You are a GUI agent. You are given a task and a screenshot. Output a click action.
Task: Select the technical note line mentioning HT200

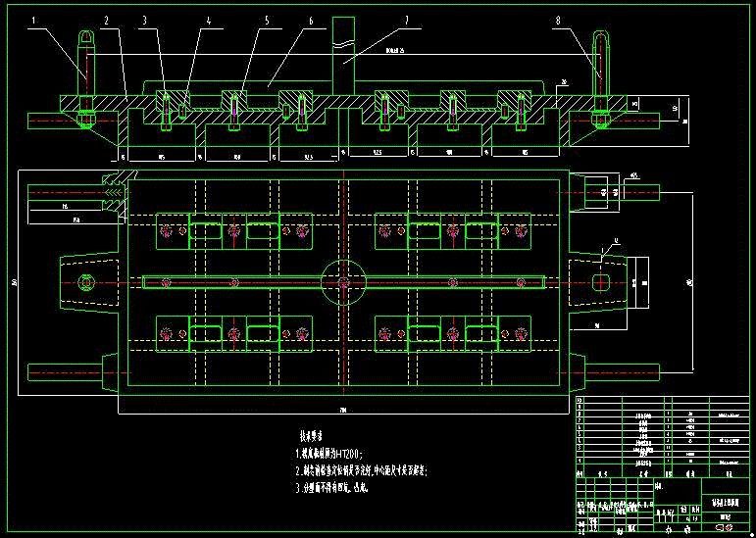click(x=329, y=453)
